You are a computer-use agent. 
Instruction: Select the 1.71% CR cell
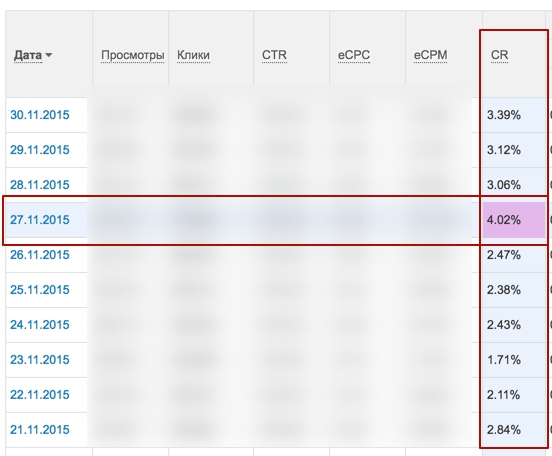pos(514,360)
